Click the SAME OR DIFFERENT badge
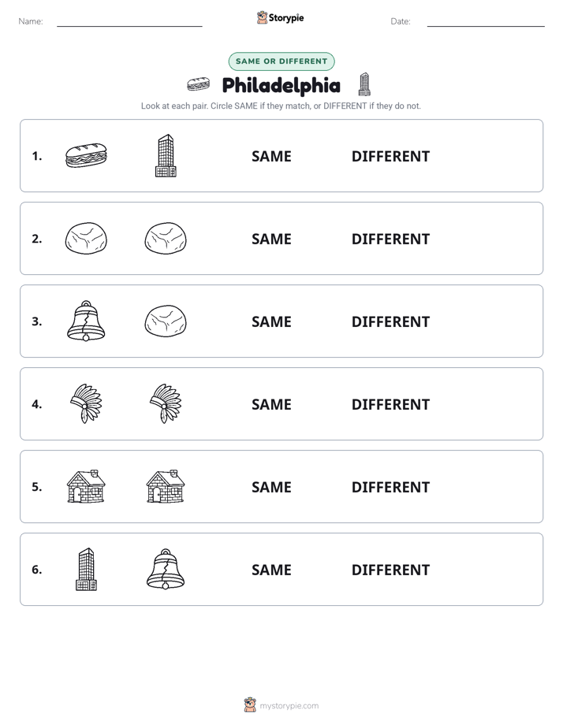This screenshot has width=563, height=728. (x=281, y=61)
